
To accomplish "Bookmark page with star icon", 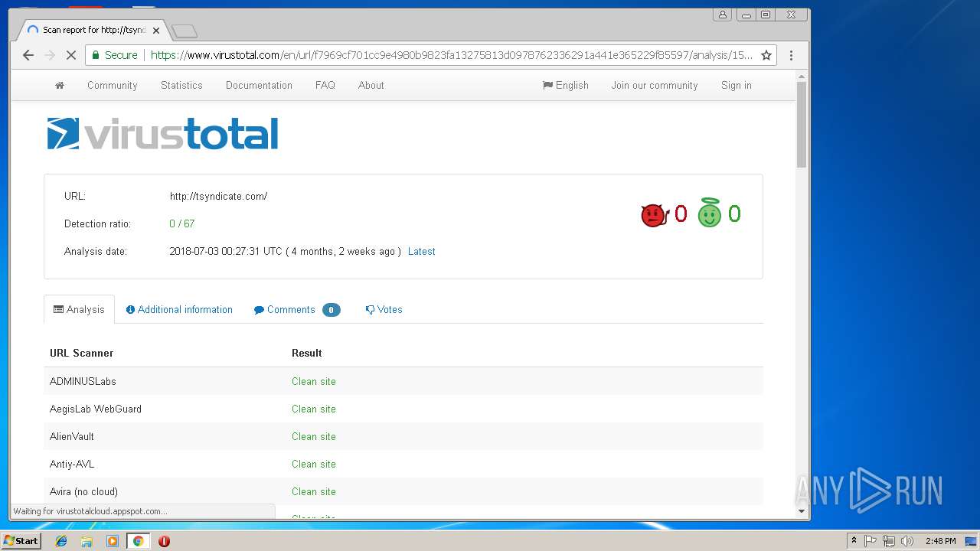I will pos(766,55).
